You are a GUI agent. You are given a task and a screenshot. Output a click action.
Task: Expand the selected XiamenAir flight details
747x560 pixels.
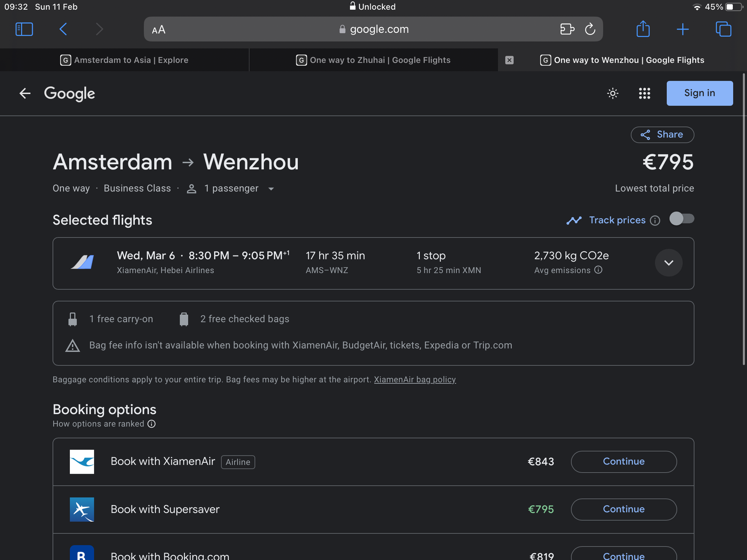coord(669,263)
